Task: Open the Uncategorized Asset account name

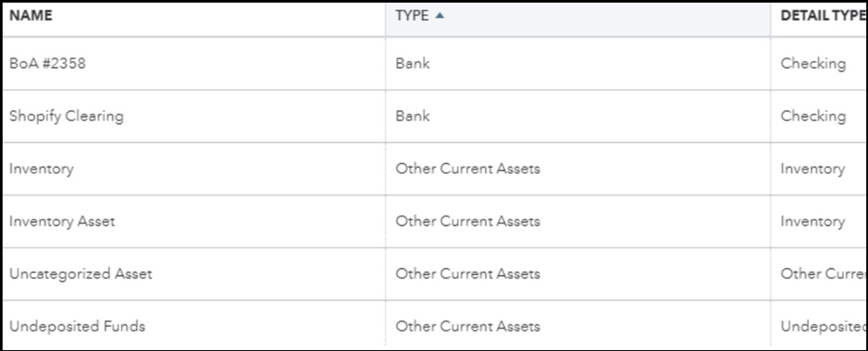Action: pyautogui.click(x=80, y=274)
